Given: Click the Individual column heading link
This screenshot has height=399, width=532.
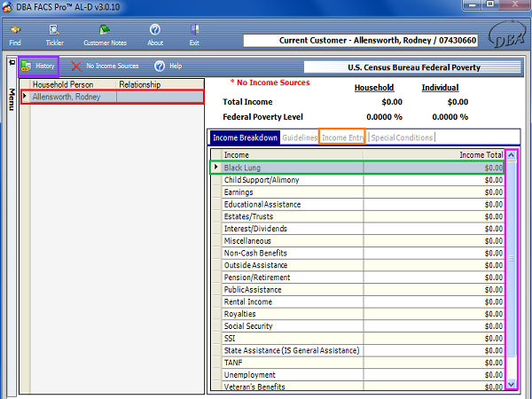Looking at the screenshot, I should coord(440,88).
